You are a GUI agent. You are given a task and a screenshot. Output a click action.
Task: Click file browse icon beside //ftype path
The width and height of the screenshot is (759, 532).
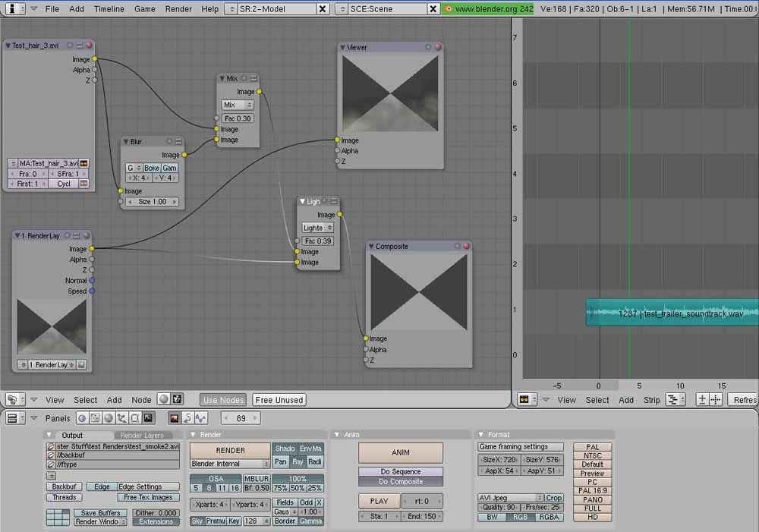click(51, 464)
